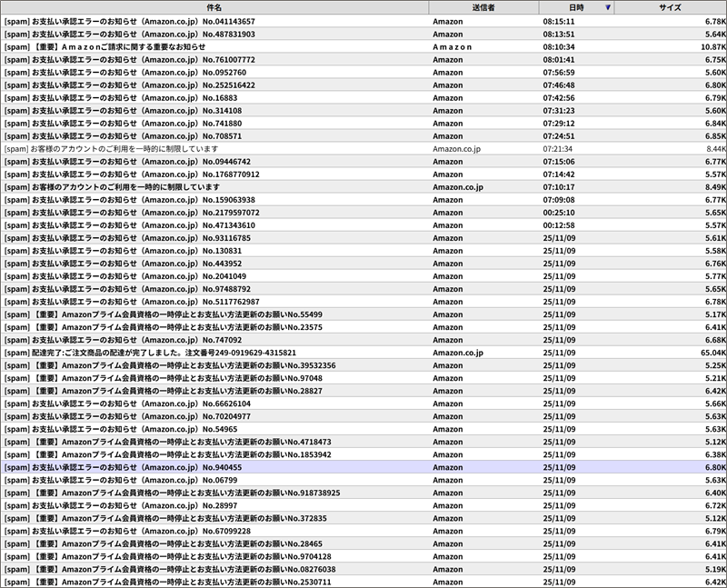The width and height of the screenshot is (727, 588).
Task: Open the account restricted email received 07:21:34
Action: coord(124,148)
